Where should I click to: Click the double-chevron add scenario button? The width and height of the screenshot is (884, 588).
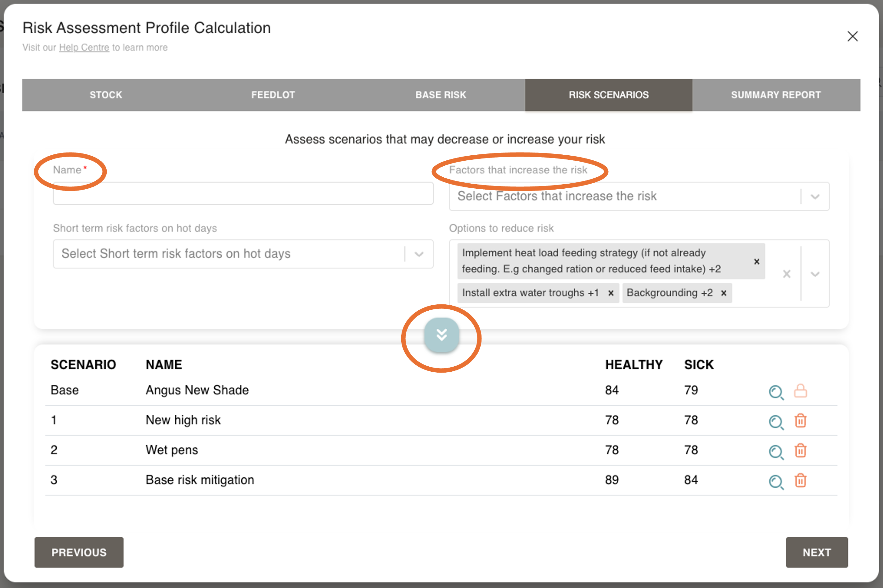[442, 335]
